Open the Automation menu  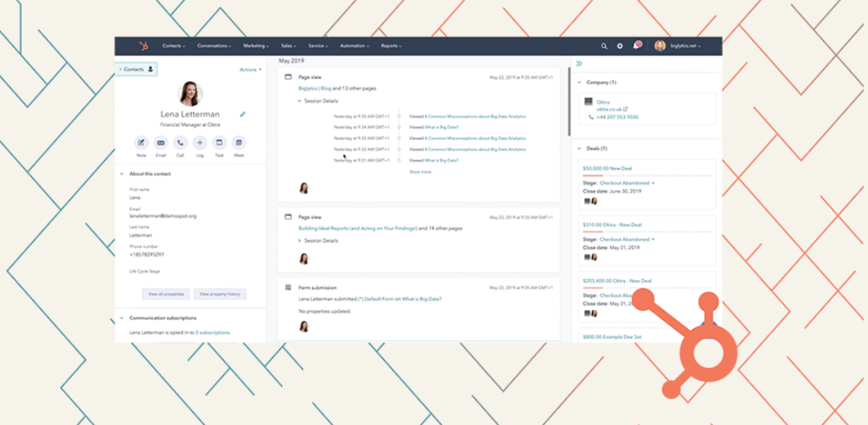(x=355, y=46)
